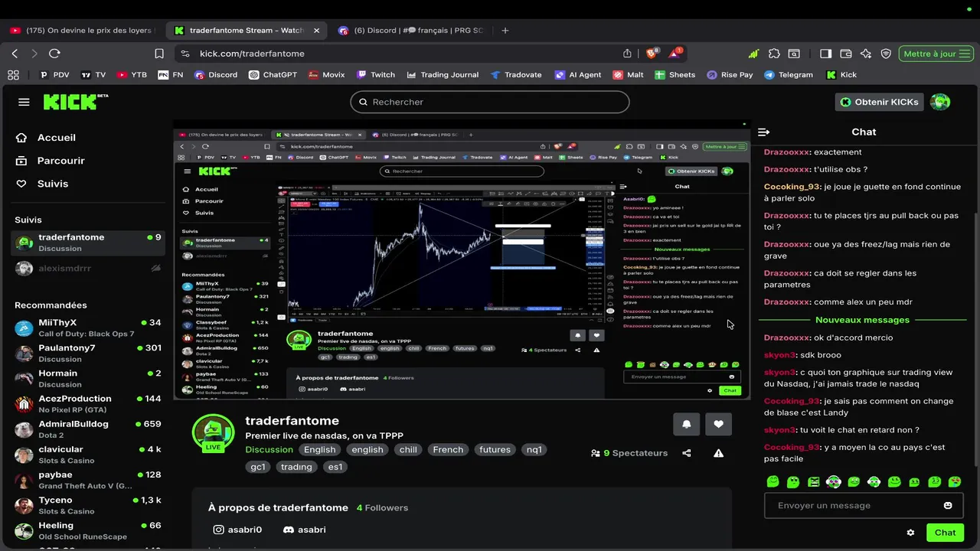Screen dimensions: 980x551
Task: Open the ChatGPT bookmark
Action: [273, 75]
